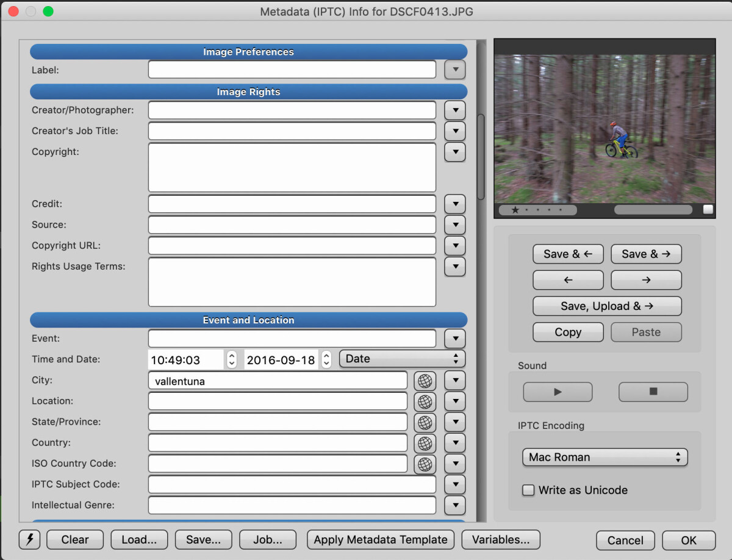Click globe icon for City field
The height and width of the screenshot is (560, 732).
pyautogui.click(x=425, y=381)
